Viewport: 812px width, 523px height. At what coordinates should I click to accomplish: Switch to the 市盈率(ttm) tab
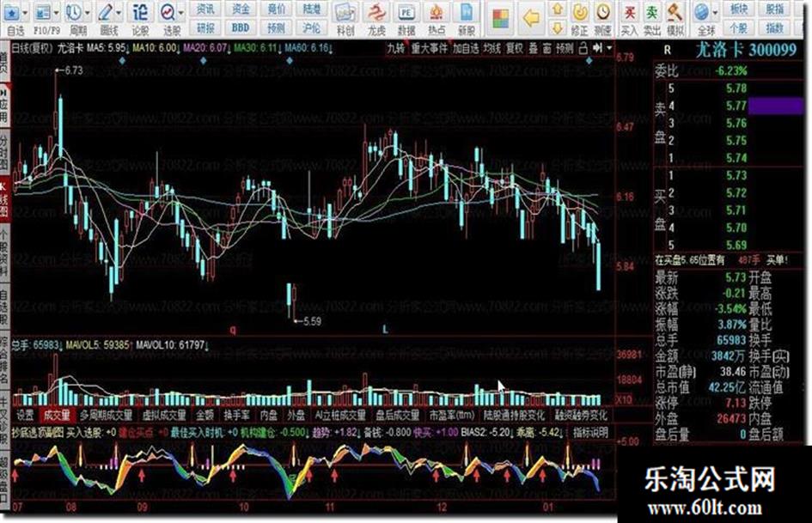pyautogui.click(x=452, y=416)
